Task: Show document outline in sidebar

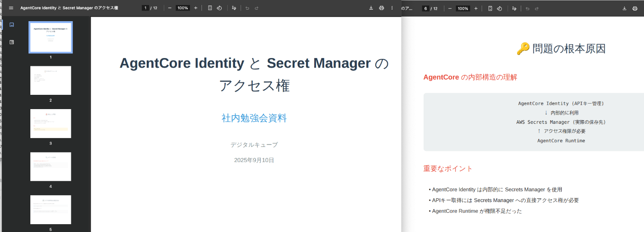Action: pyautogui.click(x=11, y=42)
